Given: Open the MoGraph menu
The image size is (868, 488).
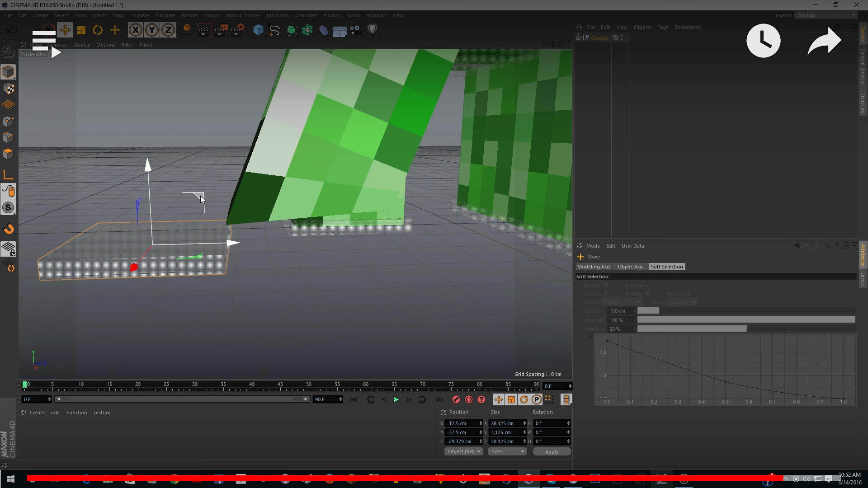Looking at the screenshot, I should point(277,15).
